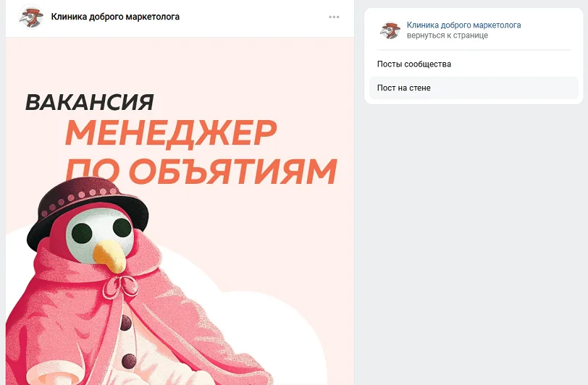588x385 pixels.
Task: Open the three-dots post options menu
Action: click(x=334, y=17)
